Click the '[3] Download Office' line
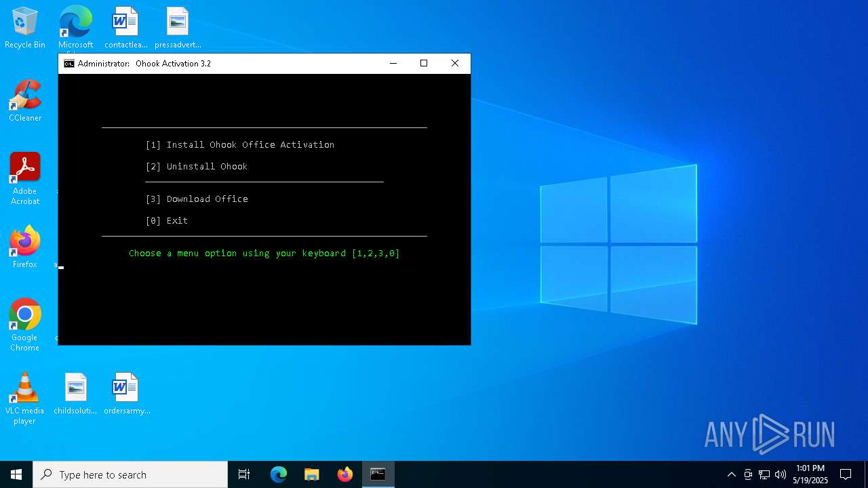 pos(197,199)
